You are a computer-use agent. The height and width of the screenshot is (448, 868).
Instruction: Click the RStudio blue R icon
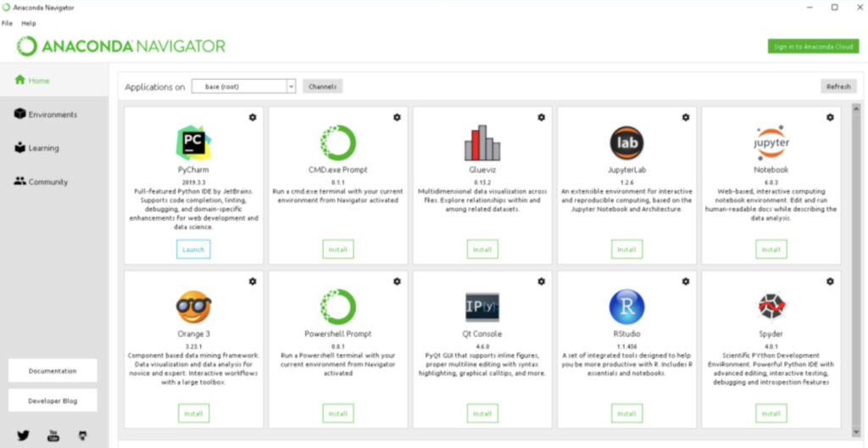(x=626, y=306)
